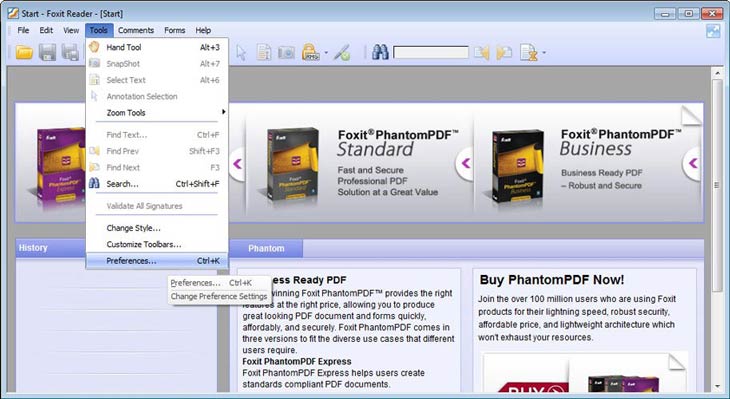Click the Save floppy disk icon

coord(47,52)
